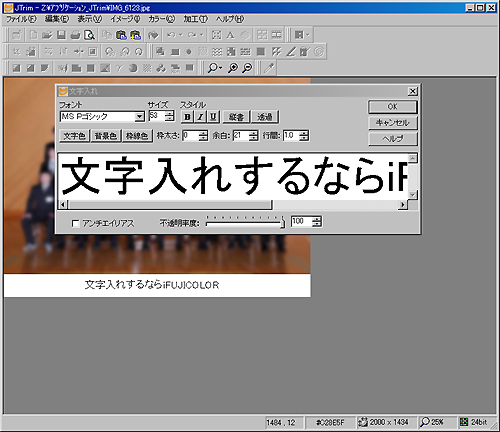Open the Redo history dropdown arrow
The width and height of the screenshot is (500, 432).
pos(201,35)
